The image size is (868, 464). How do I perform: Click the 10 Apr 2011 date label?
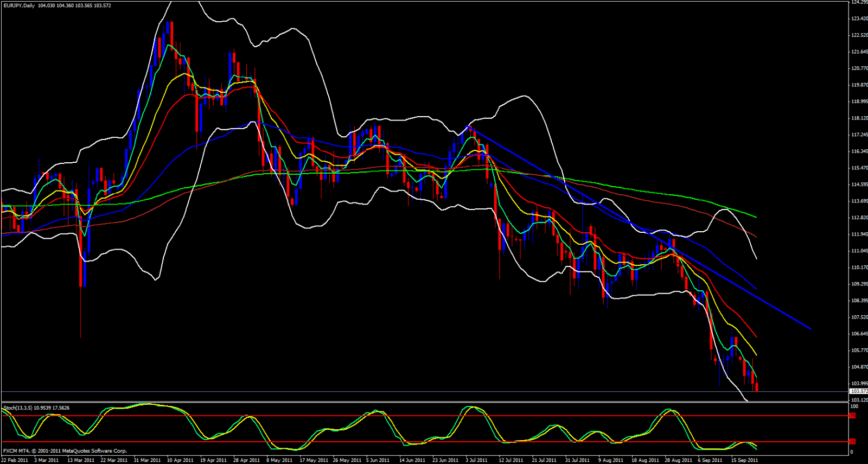[180, 460]
